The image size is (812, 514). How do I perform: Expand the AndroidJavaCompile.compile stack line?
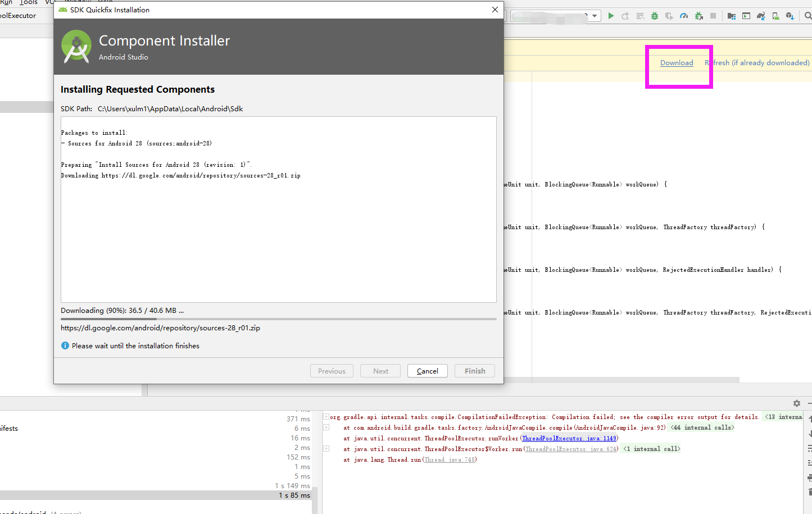[326, 427]
